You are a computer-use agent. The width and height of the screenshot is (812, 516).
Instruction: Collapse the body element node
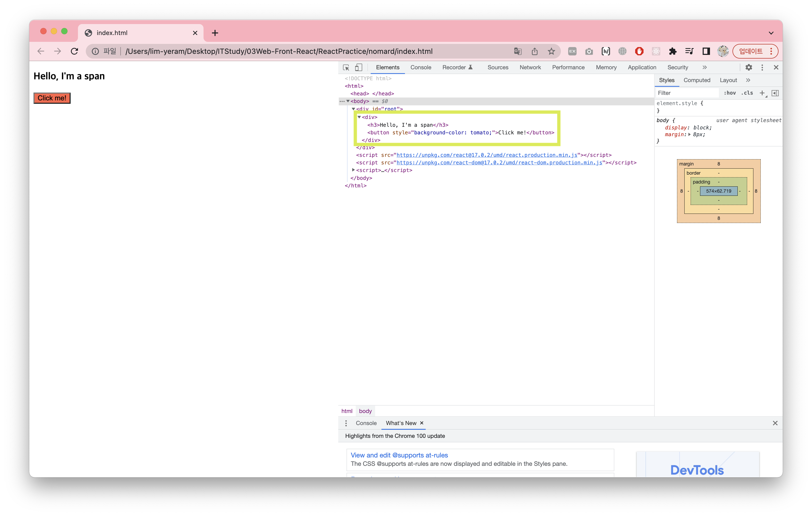coord(348,101)
